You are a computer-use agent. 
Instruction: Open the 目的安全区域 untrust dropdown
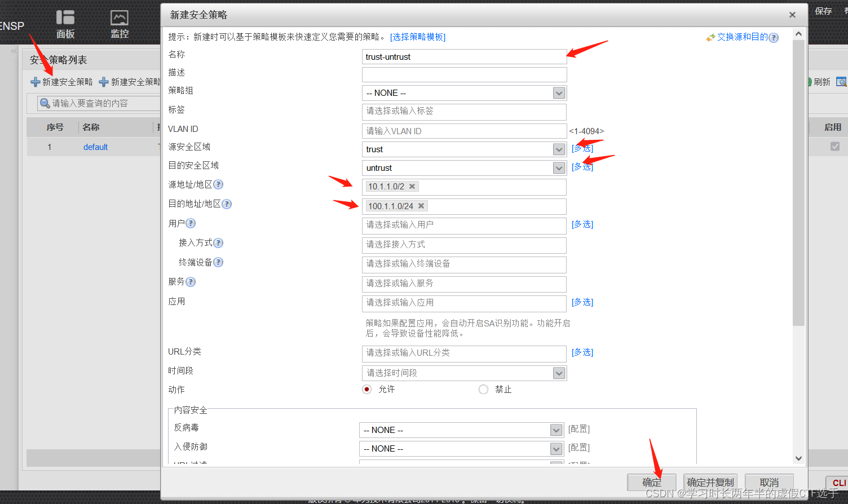(464, 168)
